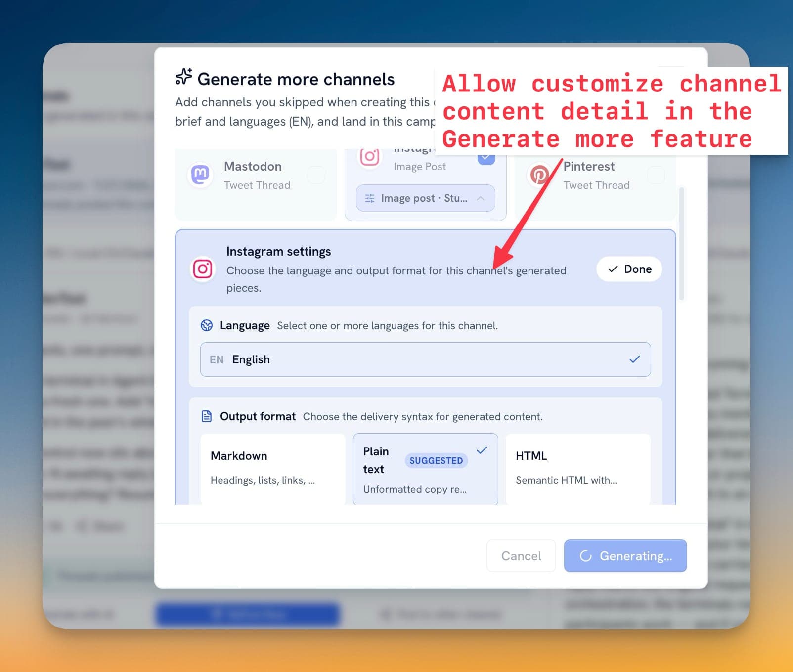Collapse the Image post settings selector
Screen dimensions: 793x672
click(x=426, y=198)
